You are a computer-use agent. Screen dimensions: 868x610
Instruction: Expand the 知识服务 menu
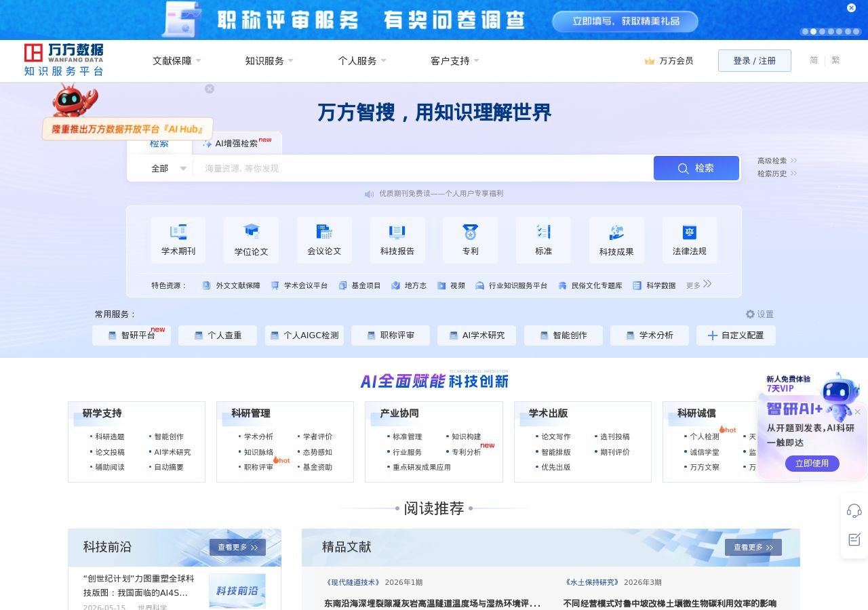[269, 61]
